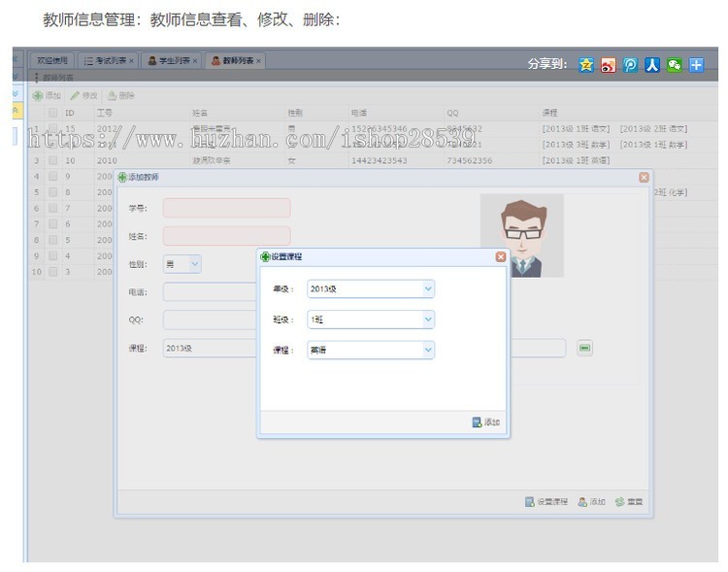Image resolution: width=728 pixels, height=572 pixels.
Task: Toggle select-all checkbox in table header
Action: (53, 113)
